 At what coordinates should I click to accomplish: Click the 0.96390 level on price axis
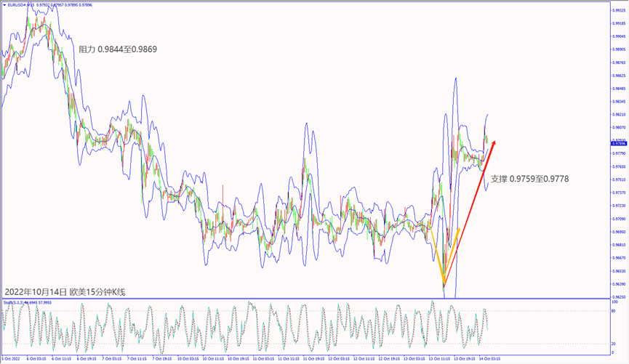619,284
